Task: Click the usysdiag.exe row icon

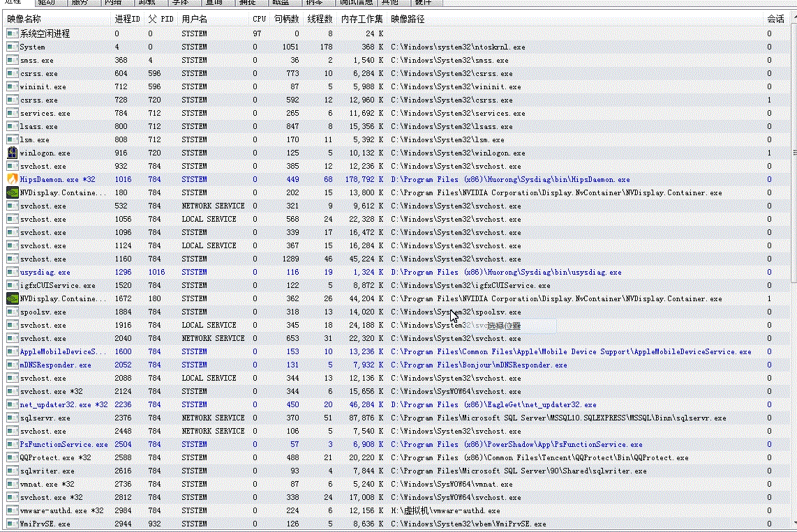Action: (12, 272)
